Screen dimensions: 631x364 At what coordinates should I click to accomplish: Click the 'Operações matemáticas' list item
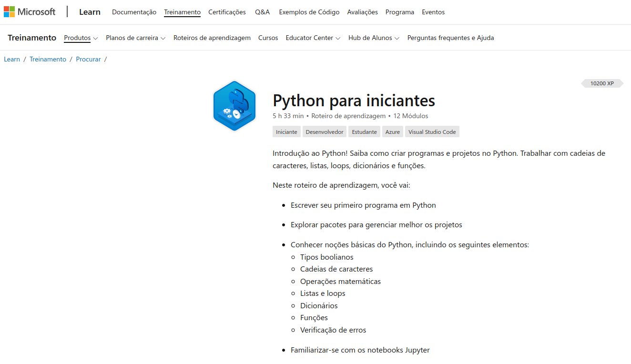(340, 282)
